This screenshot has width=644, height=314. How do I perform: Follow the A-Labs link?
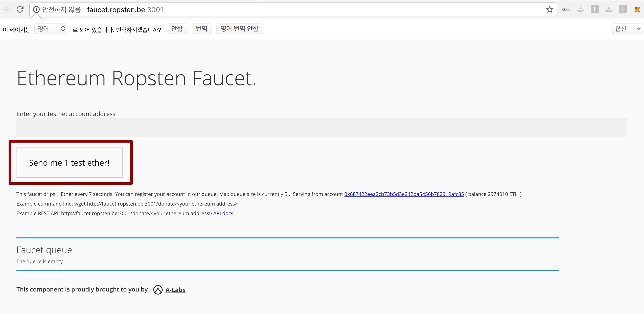click(175, 290)
